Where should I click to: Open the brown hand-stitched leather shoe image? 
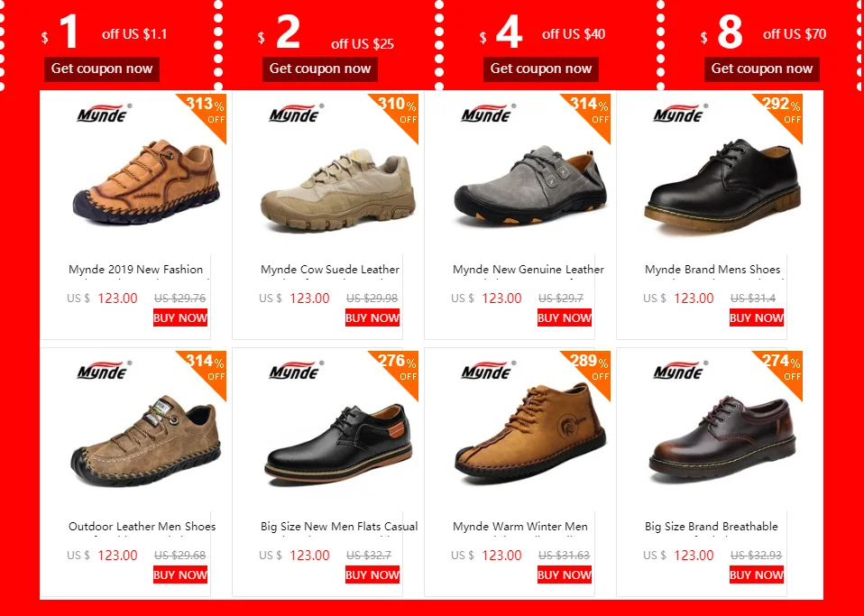click(x=146, y=182)
